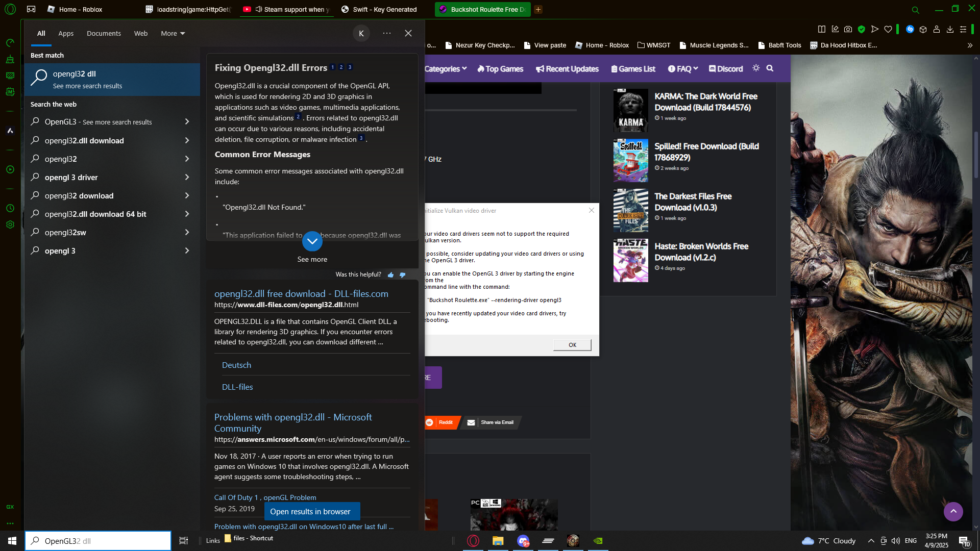Expand 'opengl32.dll download 64 bit' suggestion arrow
The height and width of the screenshot is (551, 980).
tap(187, 214)
